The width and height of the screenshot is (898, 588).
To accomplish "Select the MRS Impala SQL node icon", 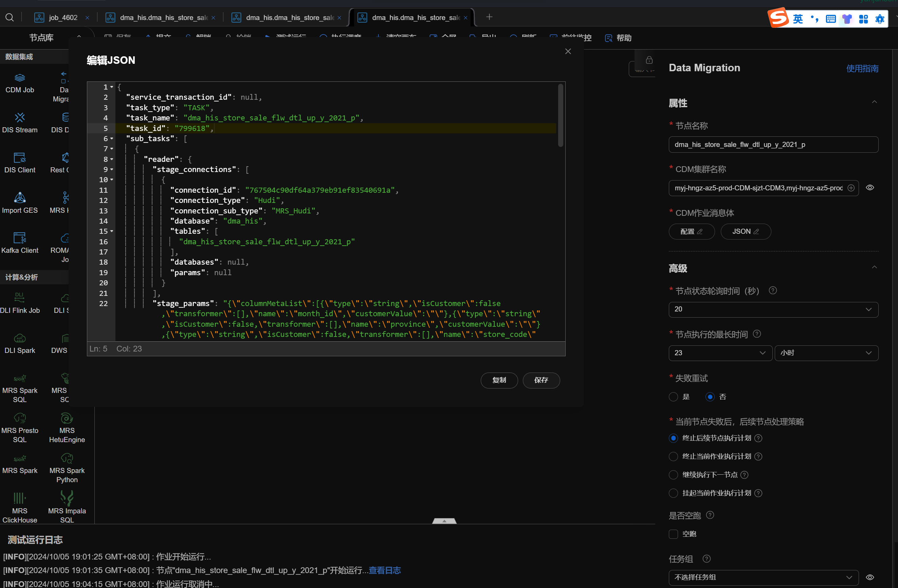I will coord(67,498).
